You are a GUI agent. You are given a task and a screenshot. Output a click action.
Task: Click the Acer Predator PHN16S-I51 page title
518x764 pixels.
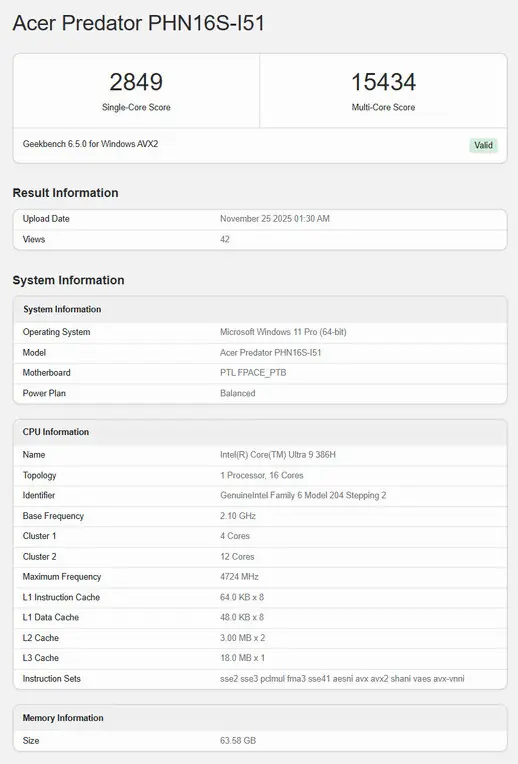coord(138,23)
